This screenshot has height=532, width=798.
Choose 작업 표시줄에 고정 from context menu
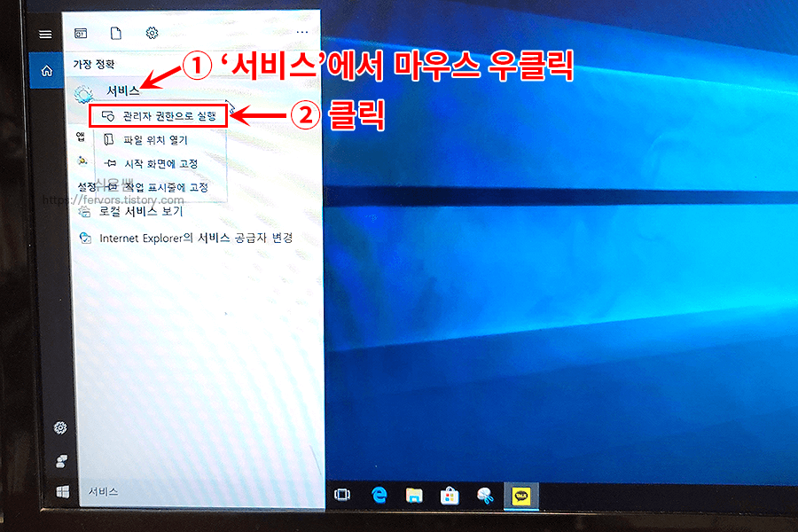click(160, 187)
